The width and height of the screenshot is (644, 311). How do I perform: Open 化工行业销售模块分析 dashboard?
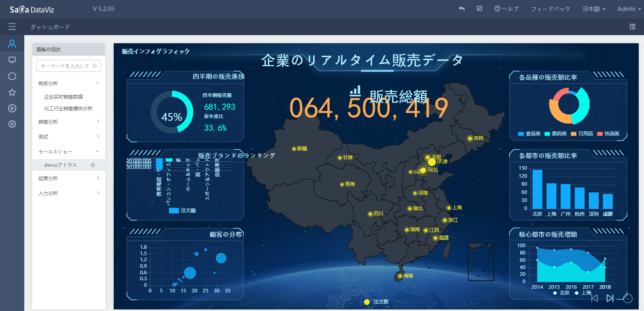point(68,108)
